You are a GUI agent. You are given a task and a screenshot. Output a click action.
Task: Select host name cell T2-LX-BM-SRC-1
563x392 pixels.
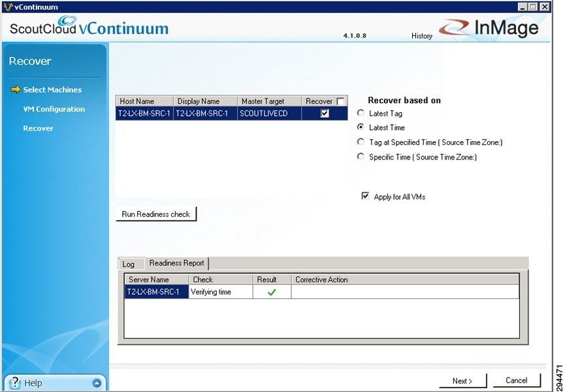[x=144, y=114]
